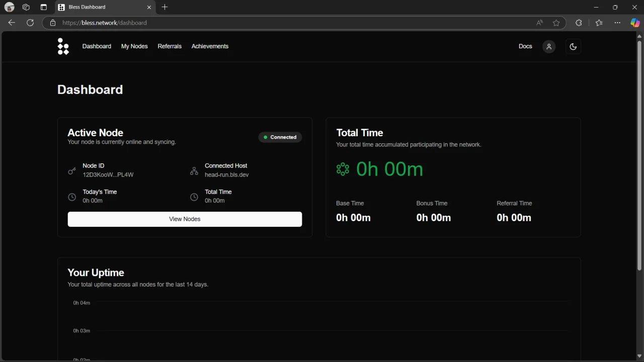Click the page scrollbar up arrow
Image resolution: width=644 pixels, height=362 pixels.
click(x=639, y=36)
